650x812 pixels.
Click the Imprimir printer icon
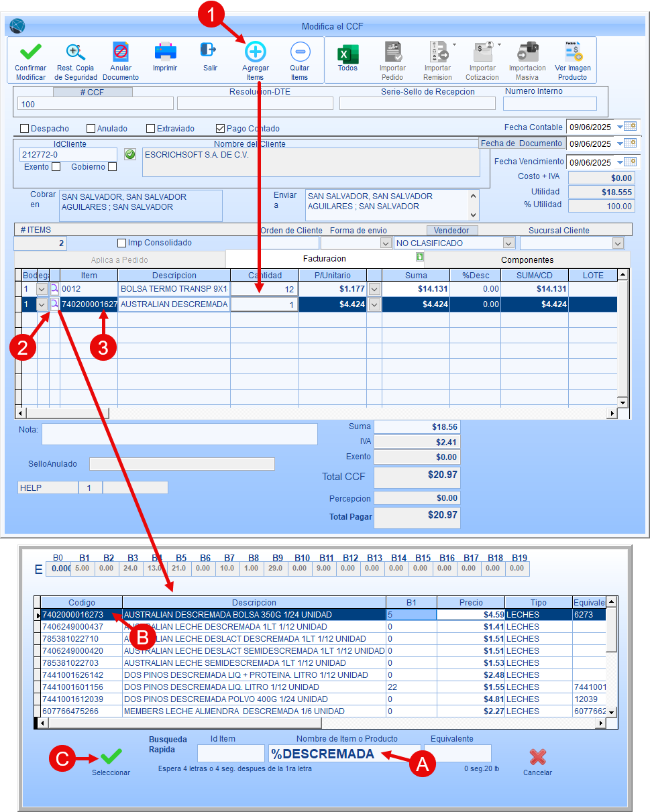coord(165,52)
